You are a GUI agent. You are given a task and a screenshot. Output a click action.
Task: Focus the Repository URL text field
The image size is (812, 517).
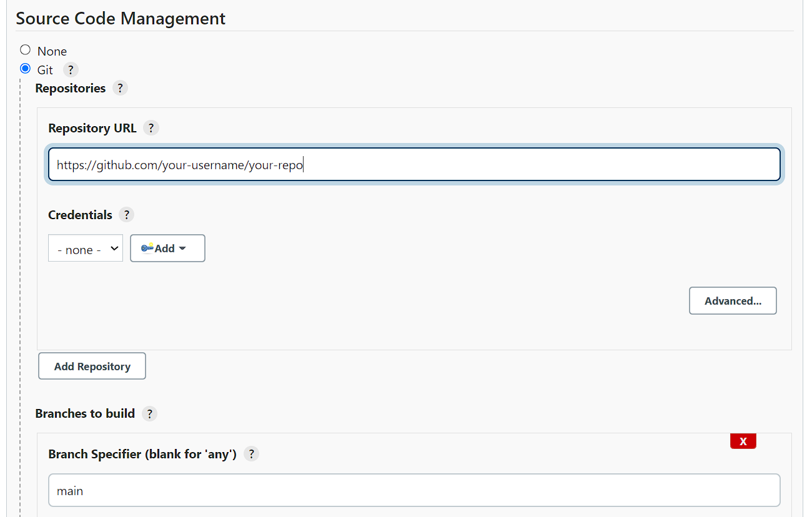tap(414, 165)
